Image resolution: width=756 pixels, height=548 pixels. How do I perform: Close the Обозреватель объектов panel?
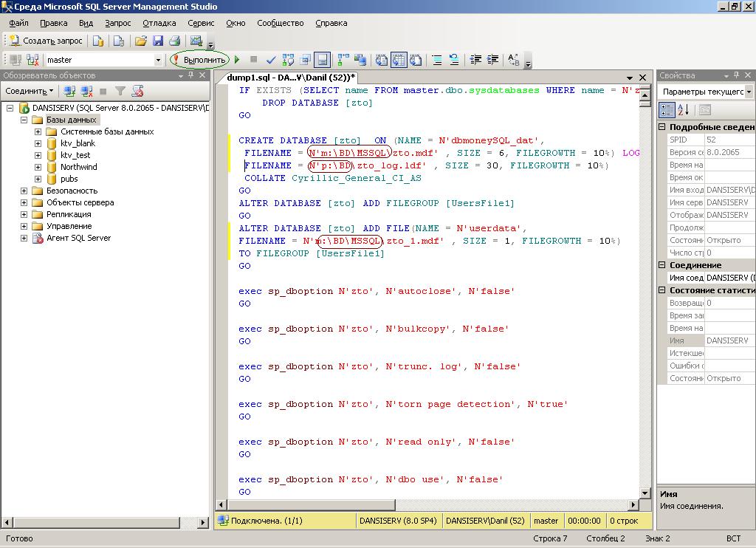pyautogui.click(x=202, y=75)
